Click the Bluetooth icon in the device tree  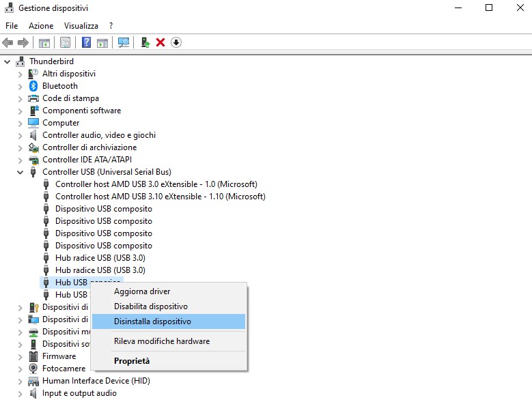click(33, 86)
